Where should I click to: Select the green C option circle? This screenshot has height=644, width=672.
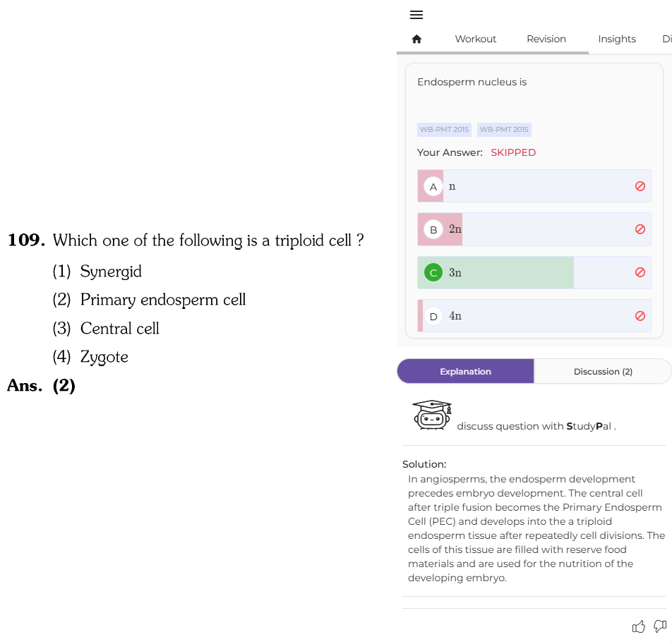(433, 273)
